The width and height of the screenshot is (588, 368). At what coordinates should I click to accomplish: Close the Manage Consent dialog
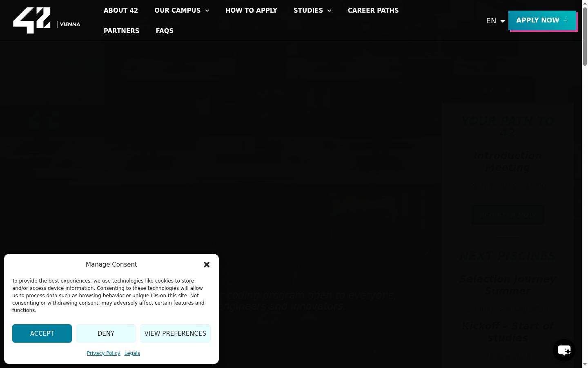207,265
